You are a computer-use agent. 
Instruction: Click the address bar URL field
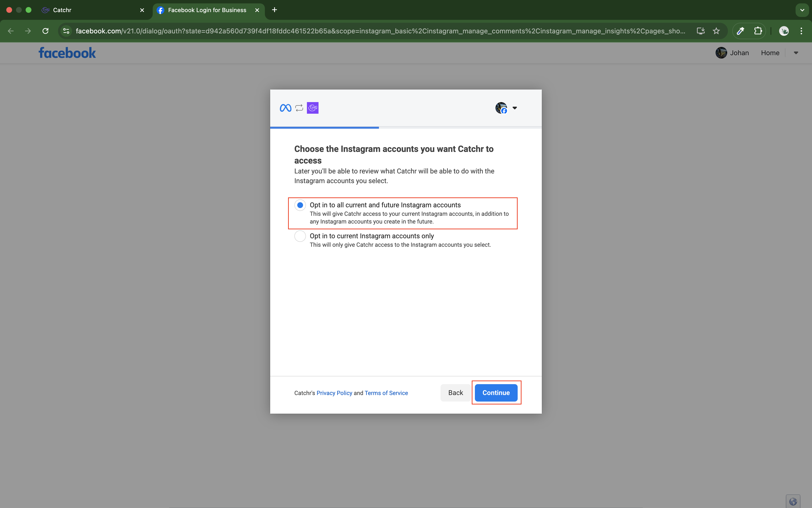(380, 31)
